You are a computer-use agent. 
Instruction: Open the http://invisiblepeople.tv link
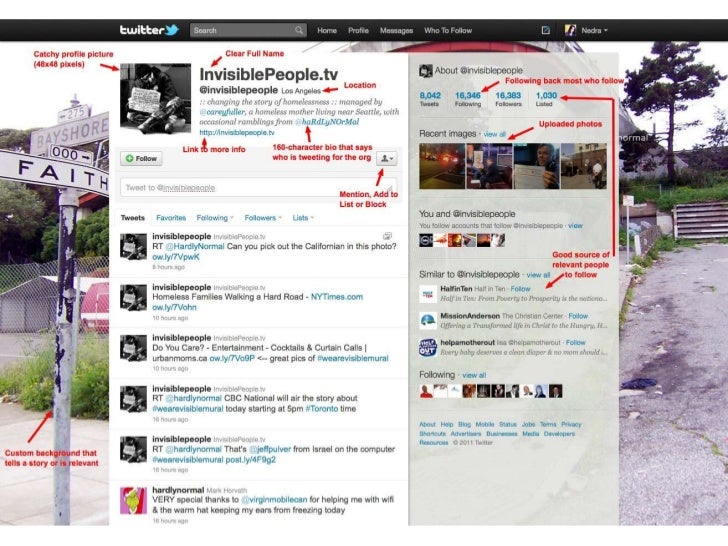coord(237,132)
